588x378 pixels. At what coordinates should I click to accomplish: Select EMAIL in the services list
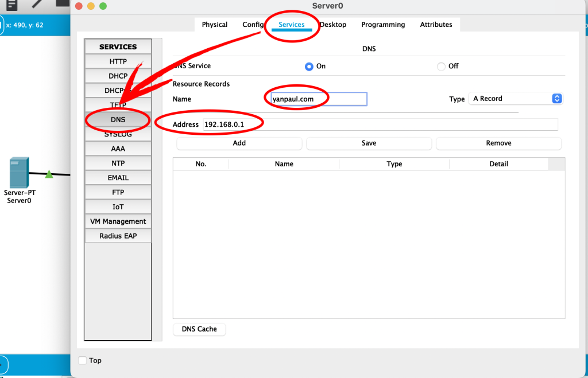(x=118, y=178)
